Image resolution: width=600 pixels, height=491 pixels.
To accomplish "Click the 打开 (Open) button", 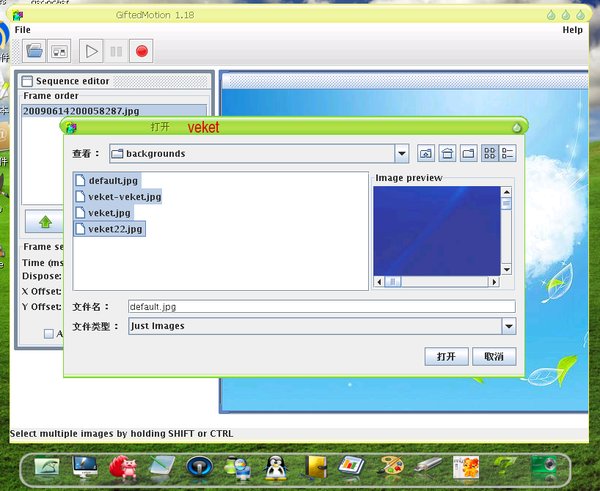I will coord(446,357).
